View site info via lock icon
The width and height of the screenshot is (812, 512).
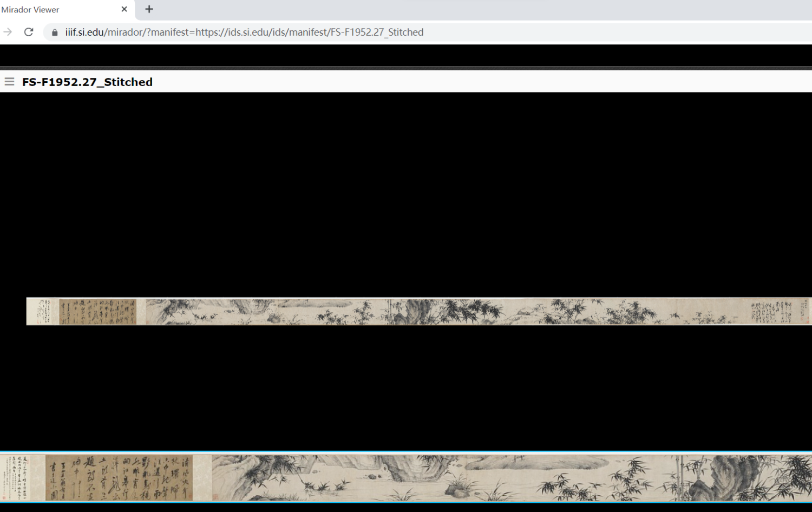pyautogui.click(x=55, y=32)
